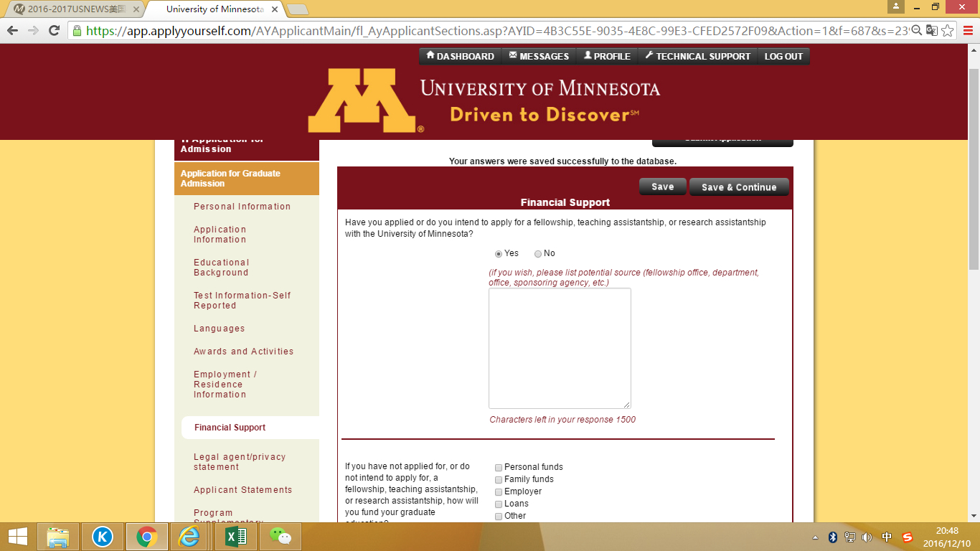Image resolution: width=980 pixels, height=551 pixels.
Task: Click the potential funding source text area
Action: pos(560,349)
